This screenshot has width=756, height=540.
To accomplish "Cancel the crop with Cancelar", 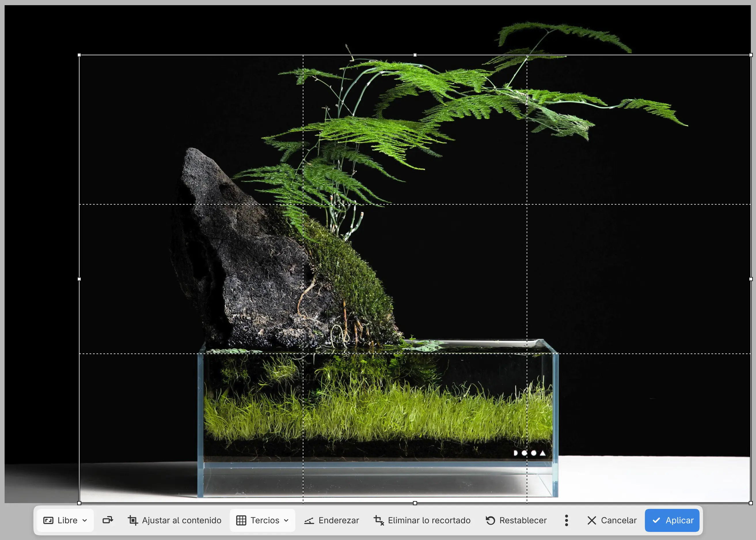I will click(x=612, y=520).
